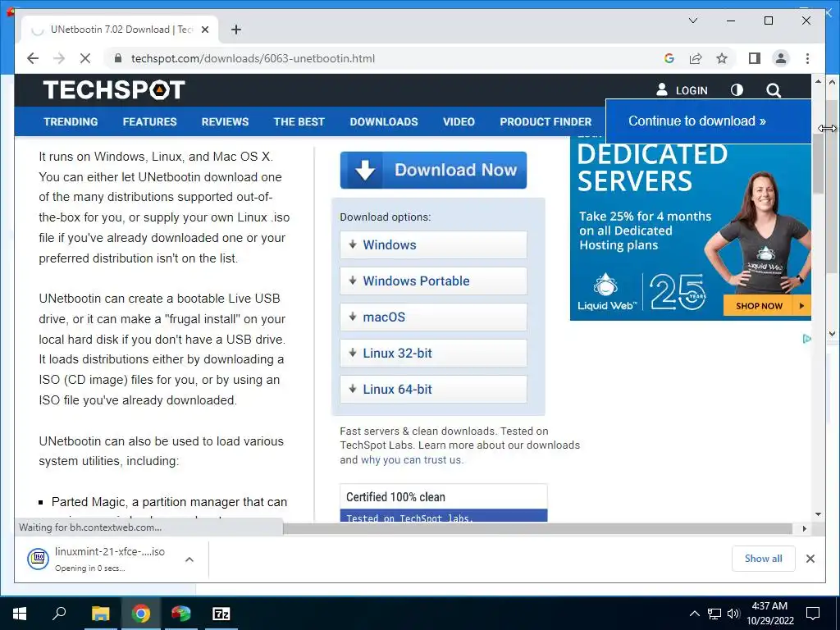The image size is (840, 630).
Task: Click the browser forward arrow
Action: click(59, 58)
